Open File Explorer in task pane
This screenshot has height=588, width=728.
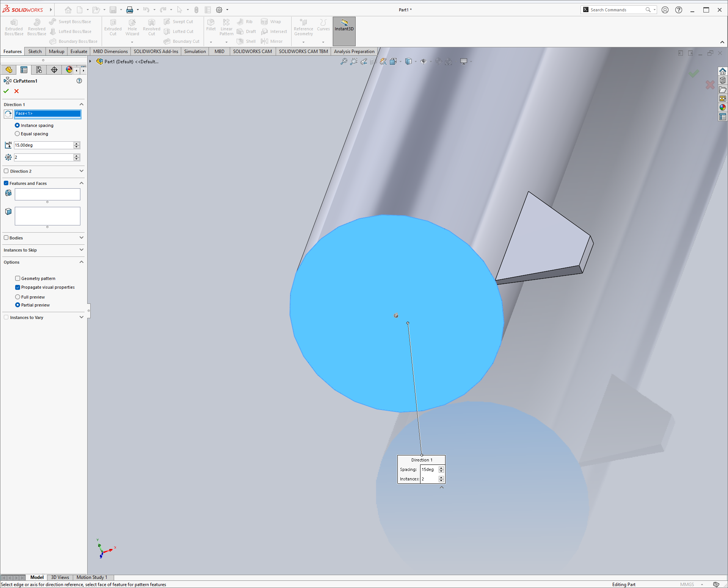723,89
